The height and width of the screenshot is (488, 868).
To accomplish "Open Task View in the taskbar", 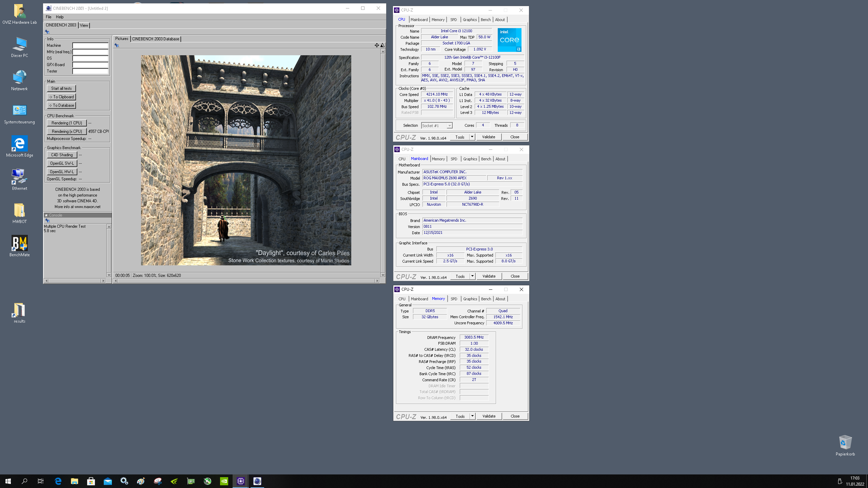I will (x=41, y=481).
